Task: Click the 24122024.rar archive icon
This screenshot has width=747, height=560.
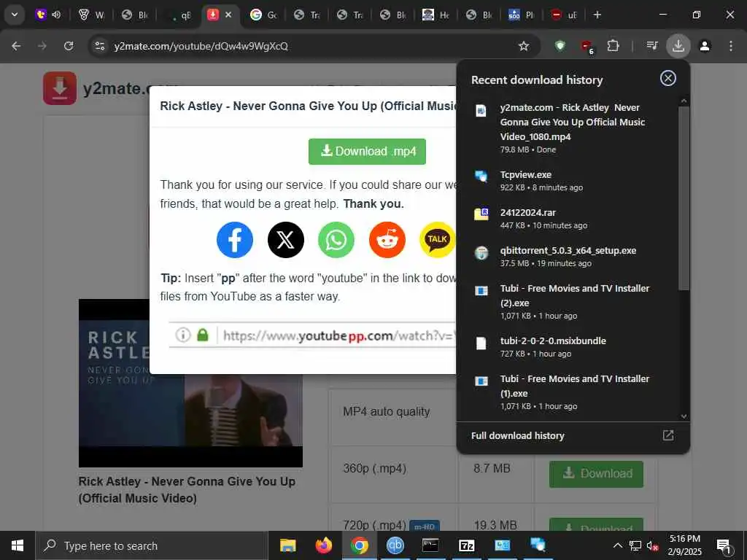Action: coord(481,214)
